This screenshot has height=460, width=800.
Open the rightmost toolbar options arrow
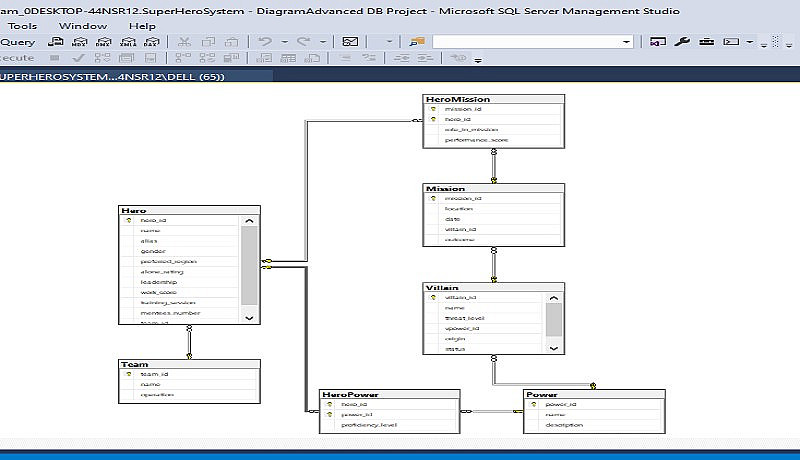[x=789, y=45]
